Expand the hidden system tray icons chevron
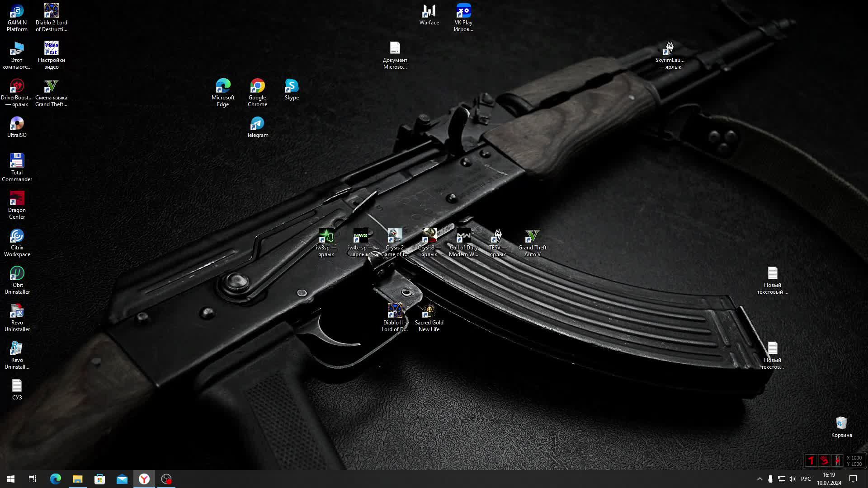This screenshot has width=868, height=488. (x=760, y=479)
